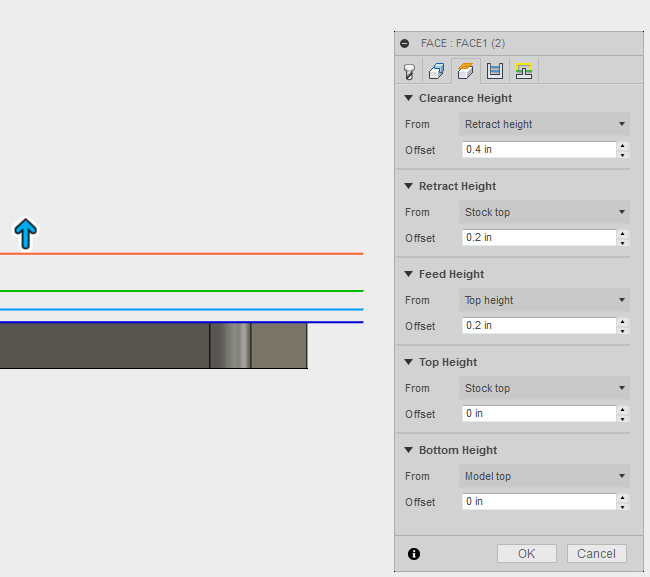Increase Feed Height offset with up arrow
The width and height of the screenshot is (650, 577).
tap(623, 322)
